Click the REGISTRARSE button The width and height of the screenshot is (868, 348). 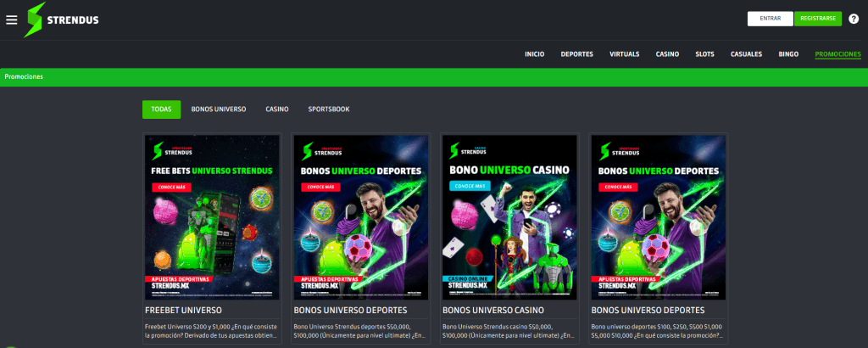pos(818,19)
